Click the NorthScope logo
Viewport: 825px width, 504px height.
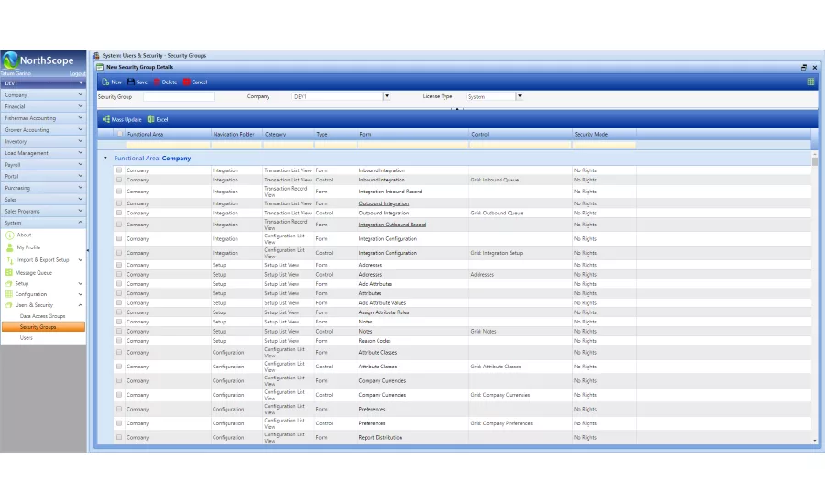coord(38,60)
